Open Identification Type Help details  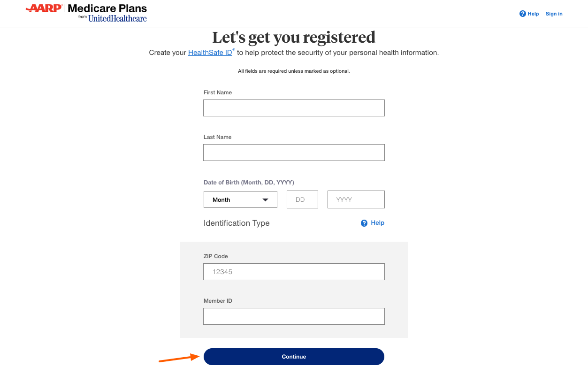(x=373, y=222)
